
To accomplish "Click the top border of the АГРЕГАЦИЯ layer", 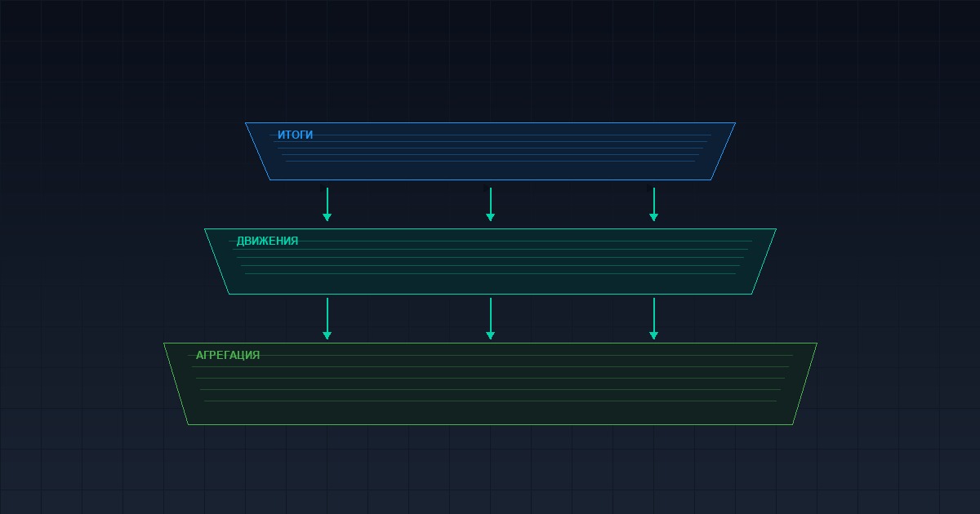I will [490, 343].
